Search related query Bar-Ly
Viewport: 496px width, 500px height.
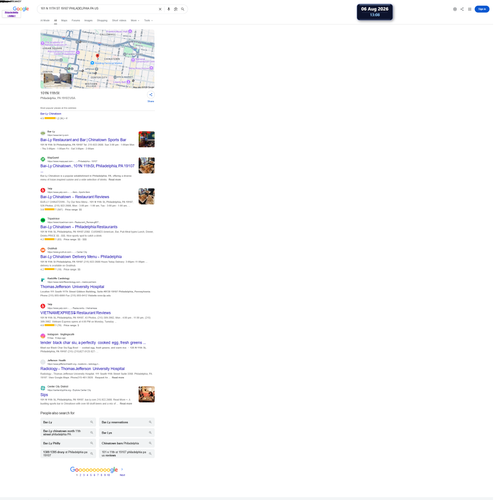click(x=68, y=422)
